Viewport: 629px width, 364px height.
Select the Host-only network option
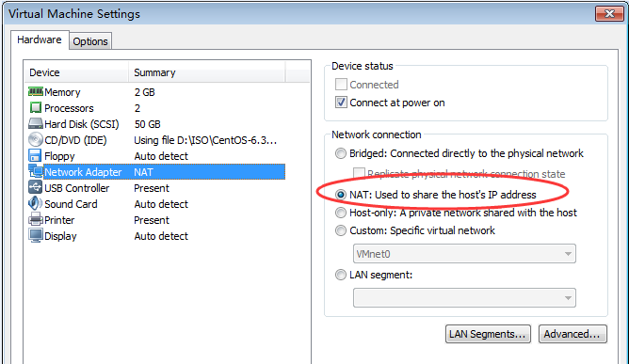point(341,213)
